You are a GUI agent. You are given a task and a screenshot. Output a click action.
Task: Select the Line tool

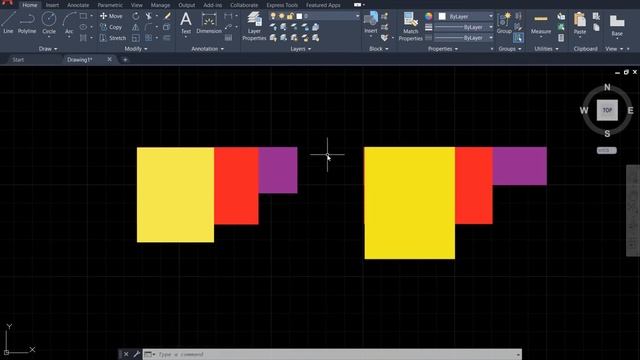tap(8, 23)
